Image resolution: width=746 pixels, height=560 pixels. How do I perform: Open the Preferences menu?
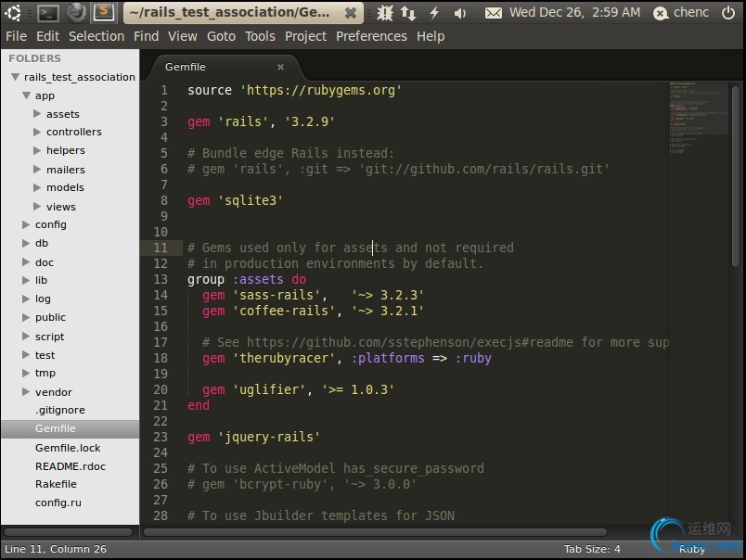371,36
